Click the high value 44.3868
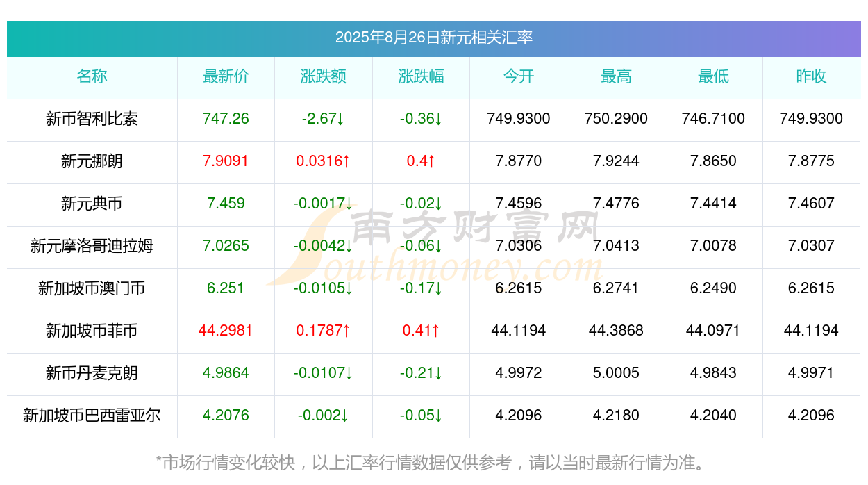Screen dimensions: 868x485 [x=616, y=331]
